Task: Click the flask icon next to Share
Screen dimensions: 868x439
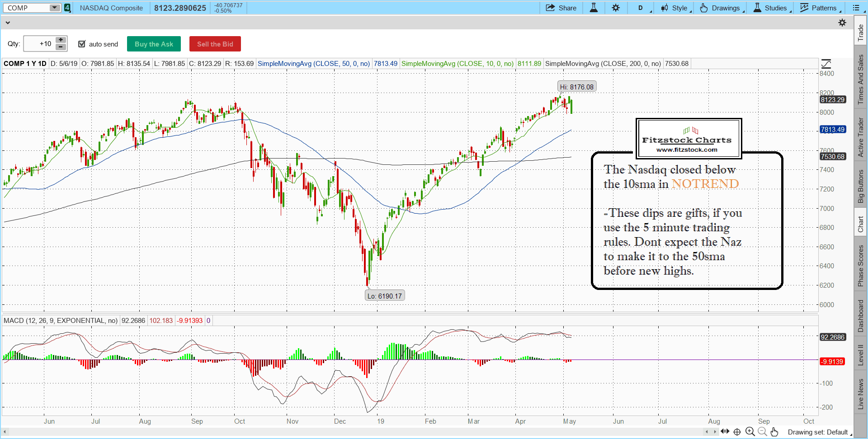Action: tap(594, 8)
